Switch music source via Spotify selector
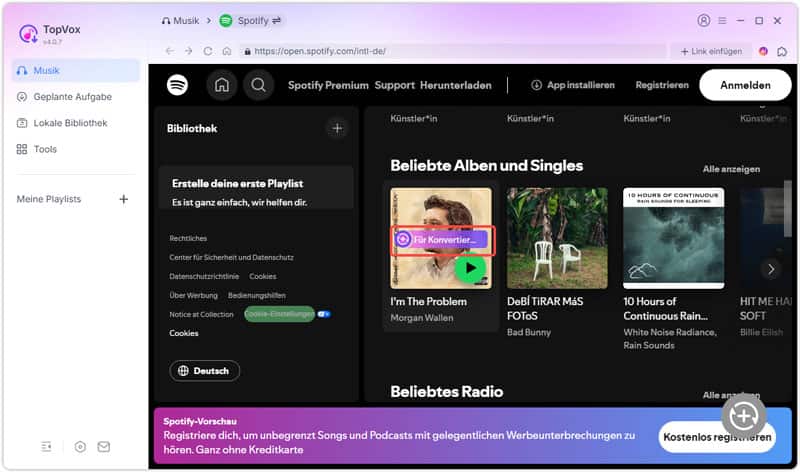The height and width of the screenshot is (472, 800). click(x=251, y=21)
